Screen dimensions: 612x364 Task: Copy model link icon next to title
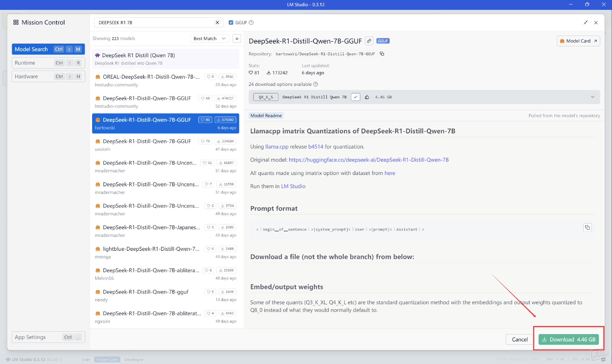369,41
